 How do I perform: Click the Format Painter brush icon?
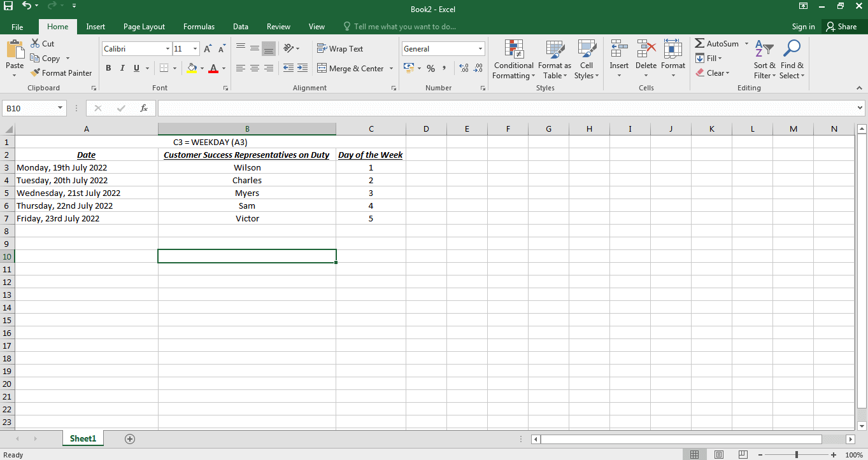click(35, 73)
